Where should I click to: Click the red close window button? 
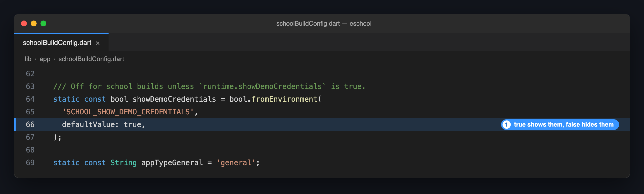(24, 23)
